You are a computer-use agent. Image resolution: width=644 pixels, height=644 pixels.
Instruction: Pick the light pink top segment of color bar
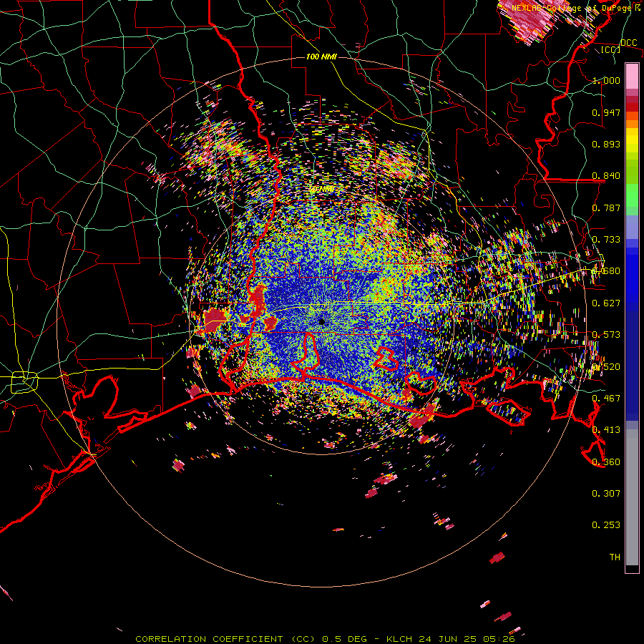coord(632,77)
